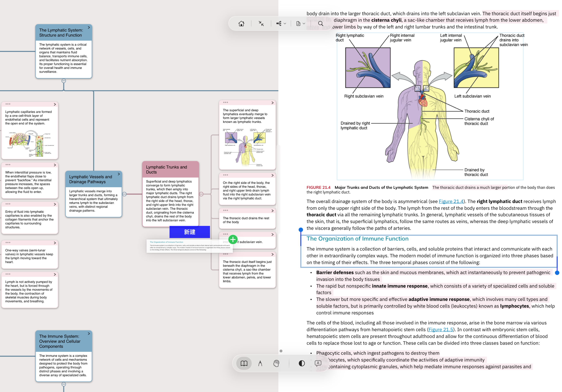Click the bold cisterna chyli term
Image resolution: width=562 pixels, height=392 pixels.
pos(386,20)
